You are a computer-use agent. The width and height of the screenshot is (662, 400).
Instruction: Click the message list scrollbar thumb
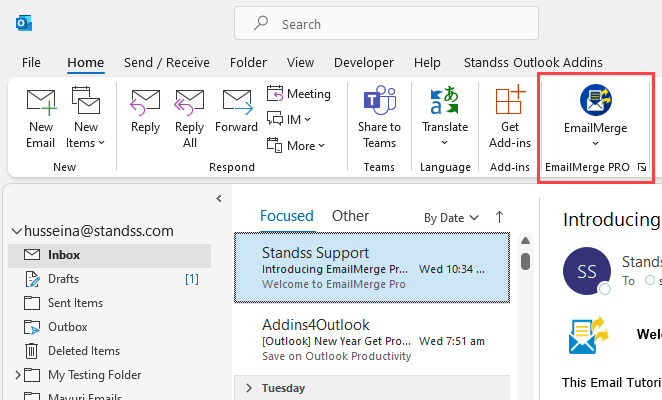(x=525, y=261)
